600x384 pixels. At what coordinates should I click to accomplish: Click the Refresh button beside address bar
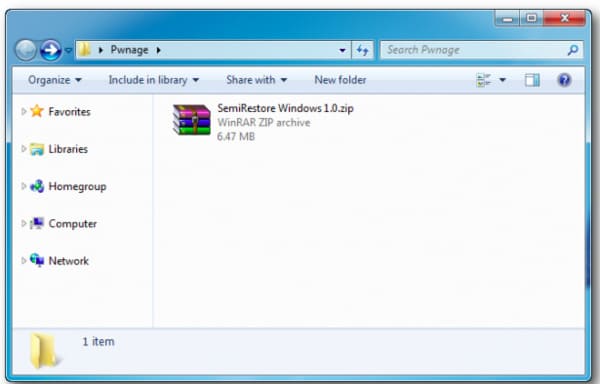[362, 50]
